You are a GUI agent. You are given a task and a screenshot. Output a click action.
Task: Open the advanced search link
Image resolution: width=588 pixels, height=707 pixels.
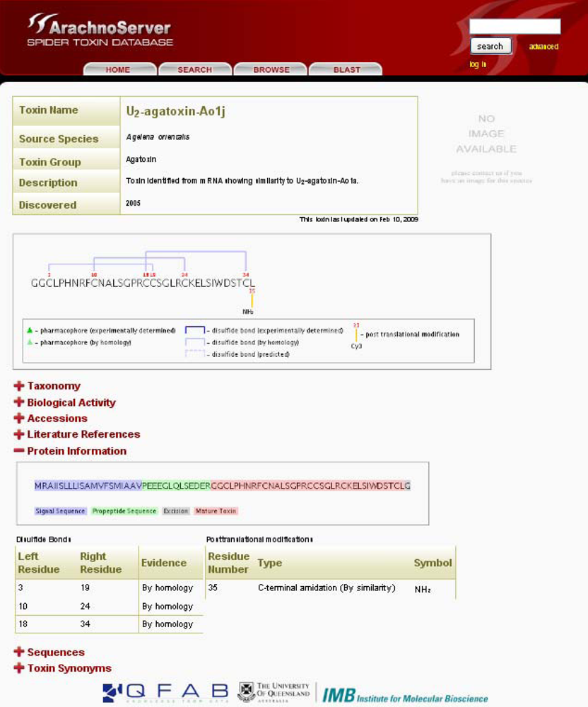click(543, 47)
